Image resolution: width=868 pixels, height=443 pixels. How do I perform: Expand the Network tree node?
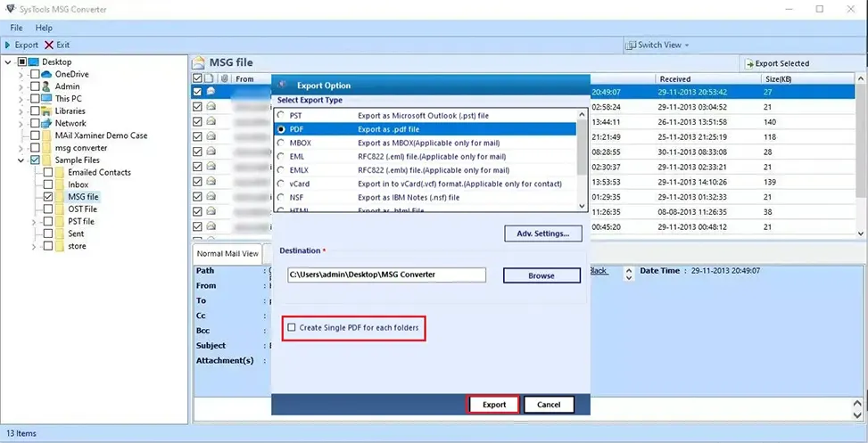(x=21, y=123)
